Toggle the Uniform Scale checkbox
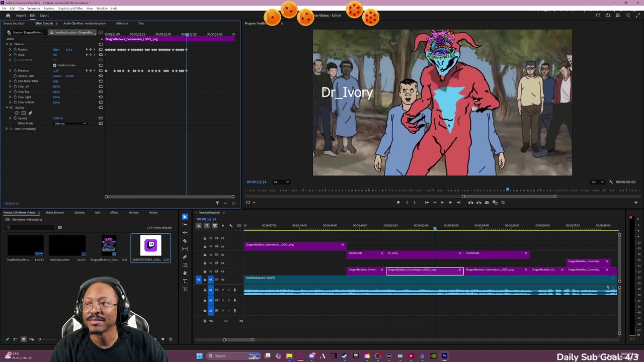Image resolution: width=644 pixels, height=362 pixels. [54, 65]
